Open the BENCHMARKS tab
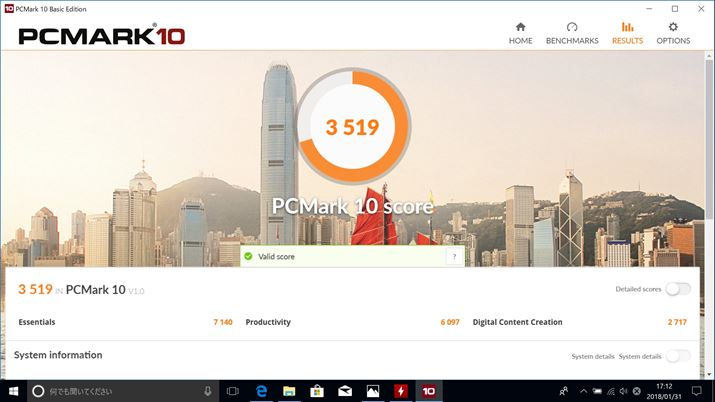 coord(572,34)
